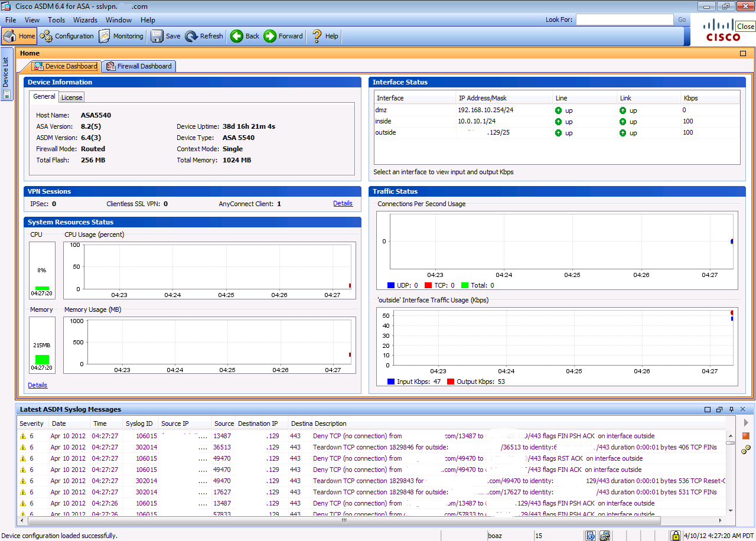Switch to the Firewall Dashboard tab
This screenshot has height=541, width=756.
(x=139, y=66)
